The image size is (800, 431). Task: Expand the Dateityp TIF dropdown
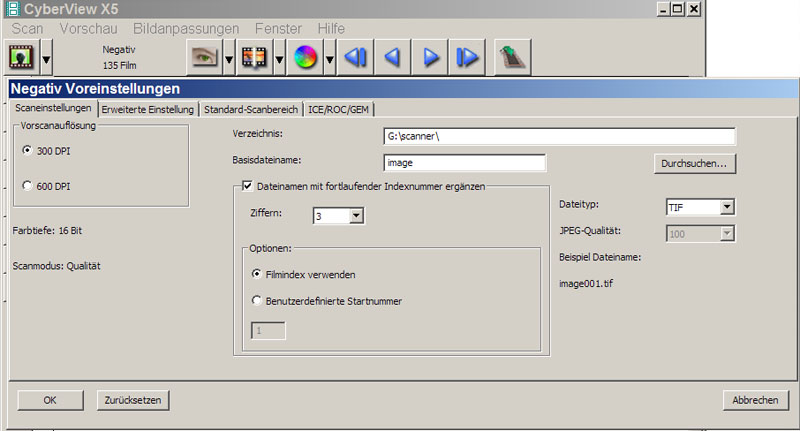pyautogui.click(x=727, y=207)
